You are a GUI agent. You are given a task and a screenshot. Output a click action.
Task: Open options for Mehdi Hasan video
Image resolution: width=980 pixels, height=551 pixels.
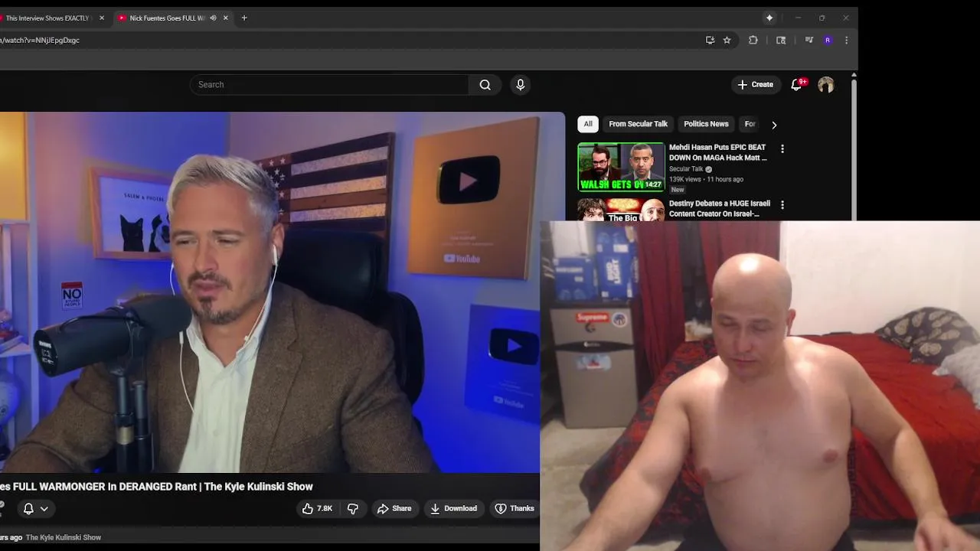coord(782,148)
